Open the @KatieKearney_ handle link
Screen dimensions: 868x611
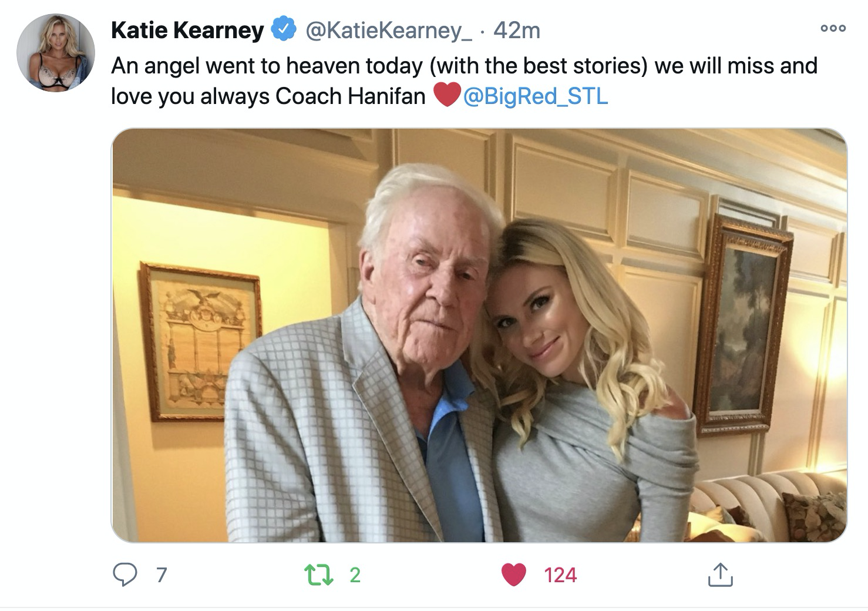388,31
